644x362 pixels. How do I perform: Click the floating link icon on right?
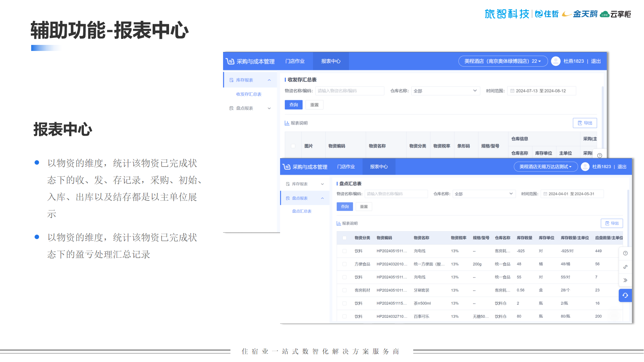pyautogui.click(x=625, y=267)
